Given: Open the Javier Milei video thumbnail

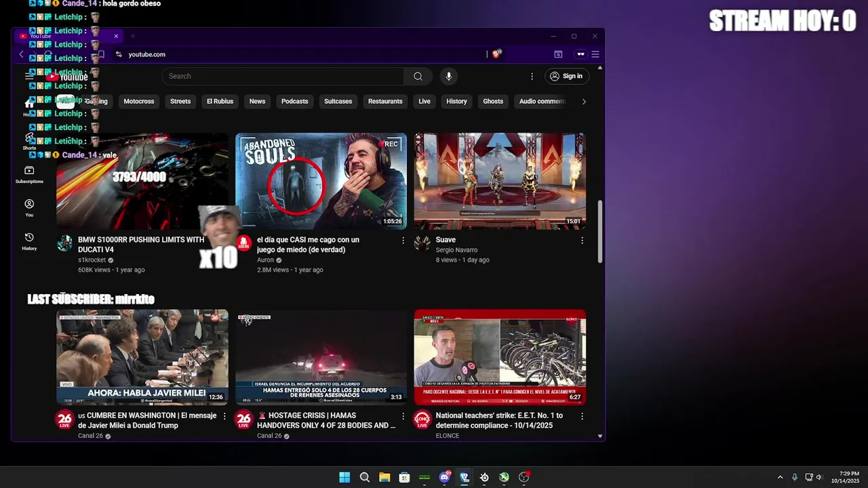Looking at the screenshot, I should click(x=142, y=357).
